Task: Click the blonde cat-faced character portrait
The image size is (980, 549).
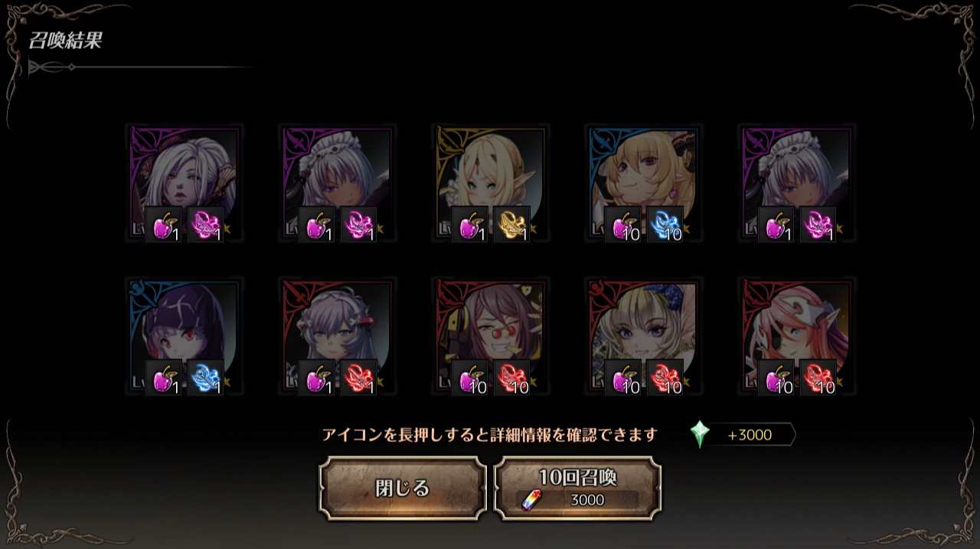Action: pyautogui.click(x=644, y=184)
